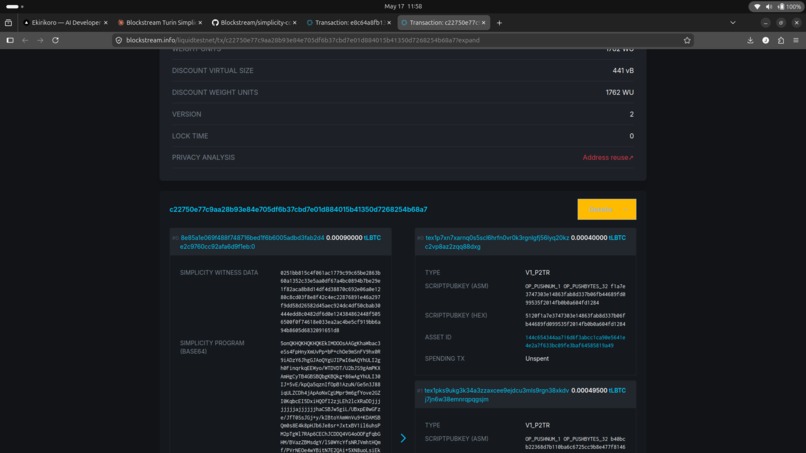Screen dimensions: 806x453
Task: Select the Lock Time value 0
Action: click(x=632, y=136)
